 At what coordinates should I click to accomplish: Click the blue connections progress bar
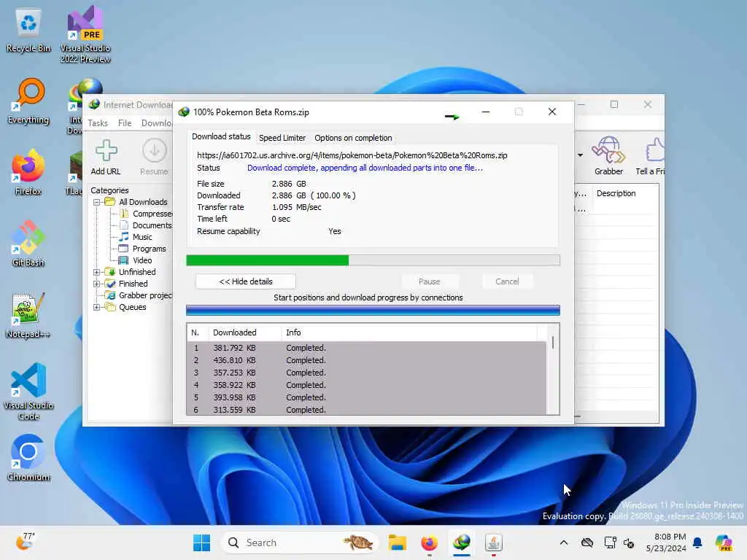click(373, 311)
